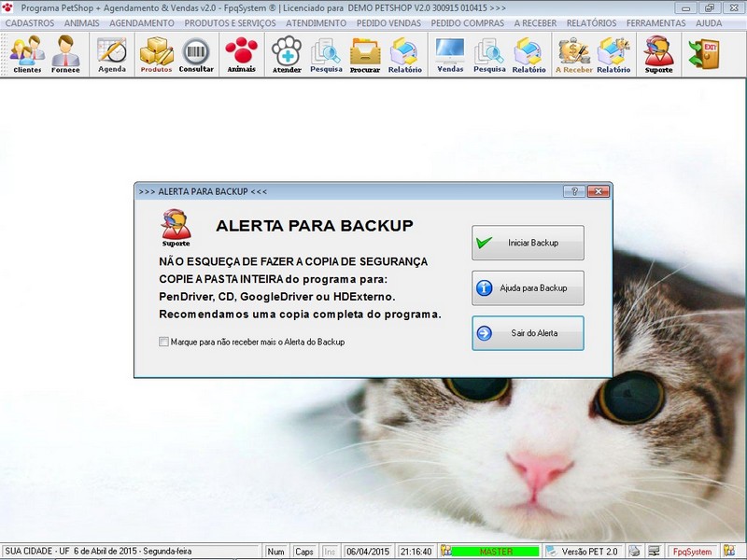Click the Num indicator in status bar
Viewport: 747px width, 560px height.
pyautogui.click(x=275, y=551)
